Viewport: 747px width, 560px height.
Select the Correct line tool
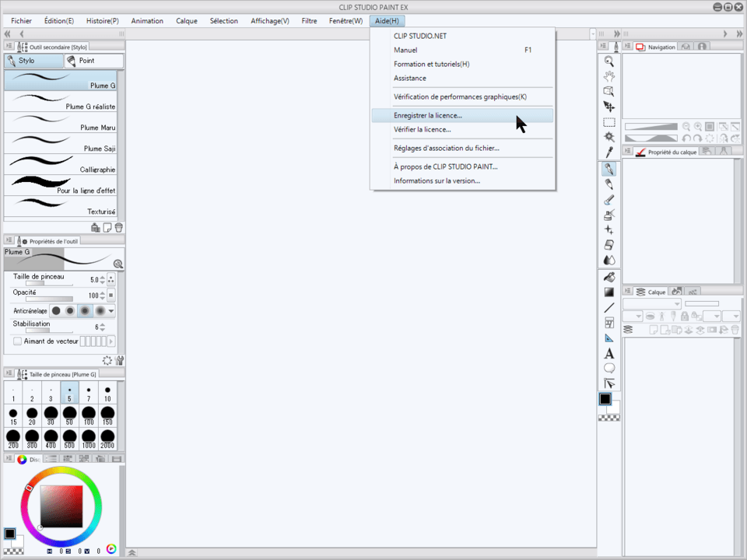[x=608, y=383]
